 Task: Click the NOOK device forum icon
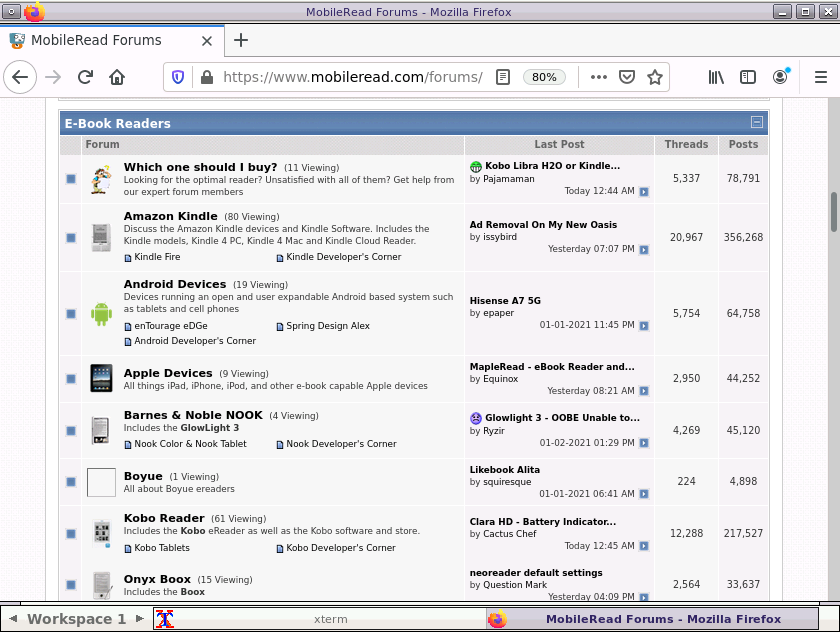101,431
